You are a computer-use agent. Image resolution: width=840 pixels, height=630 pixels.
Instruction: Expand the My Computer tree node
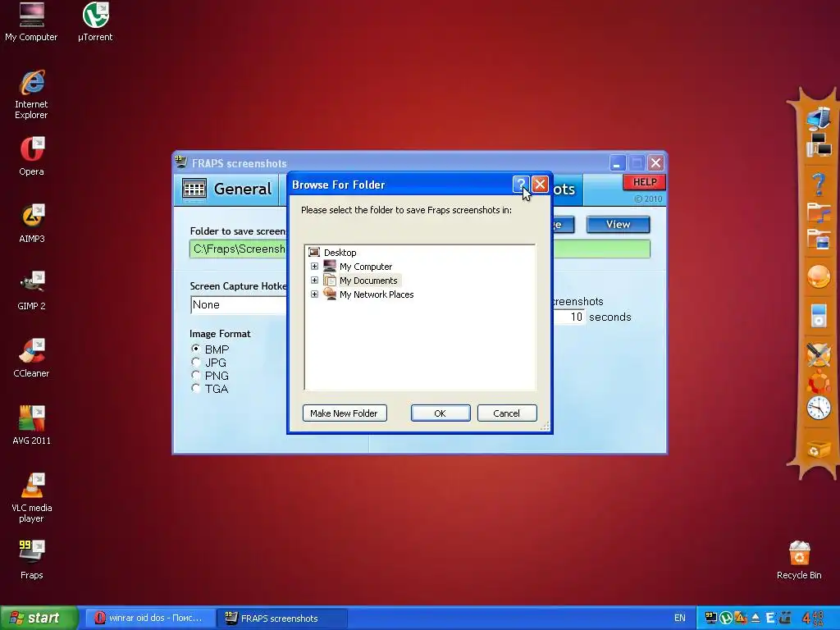(314, 267)
